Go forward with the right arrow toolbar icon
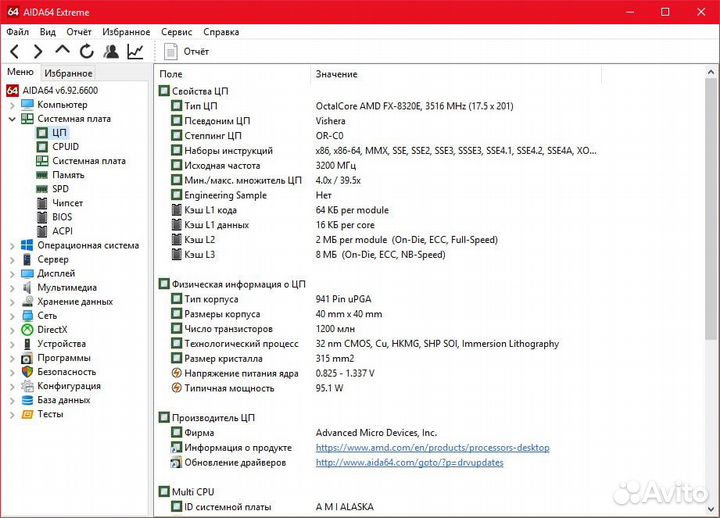720x518 pixels. tap(38, 51)
